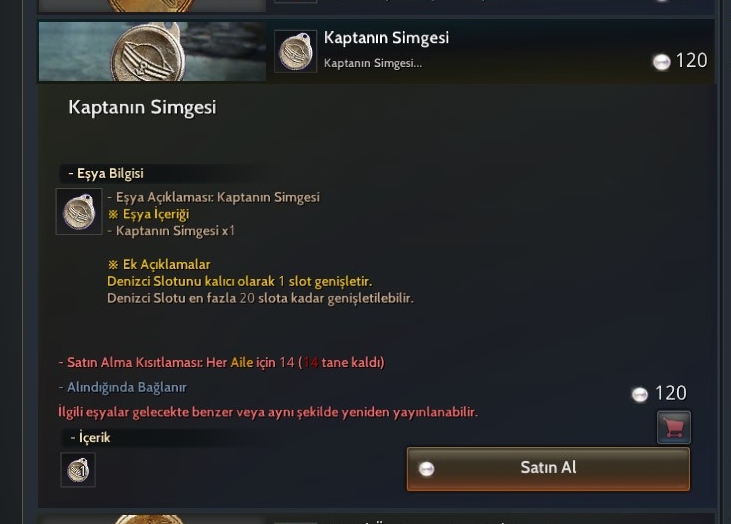
Task: Click the partially visible item listing above
Action: [x=376, y=6]
